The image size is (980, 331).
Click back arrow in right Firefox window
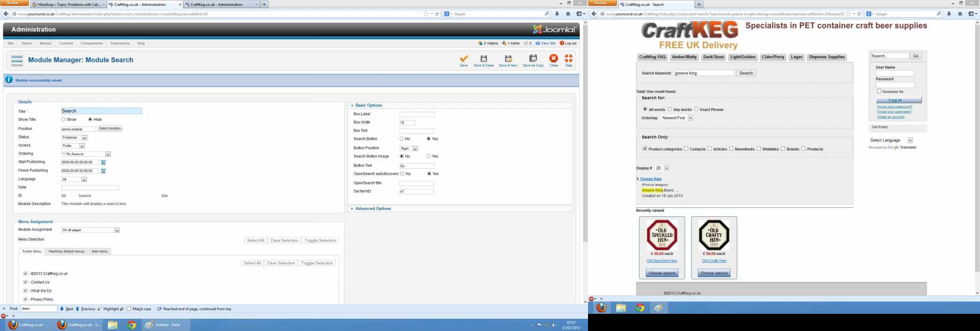click(594, 14)
